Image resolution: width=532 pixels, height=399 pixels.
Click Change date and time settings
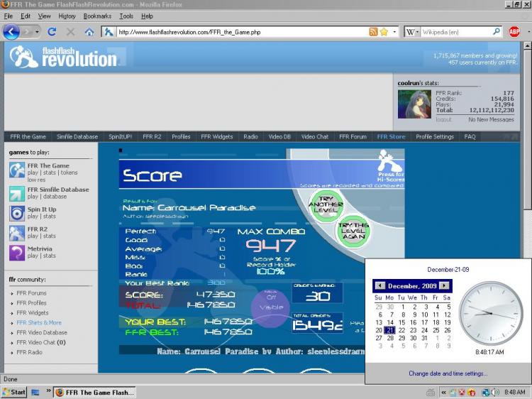pyautogui.click(x=448, y=373)
